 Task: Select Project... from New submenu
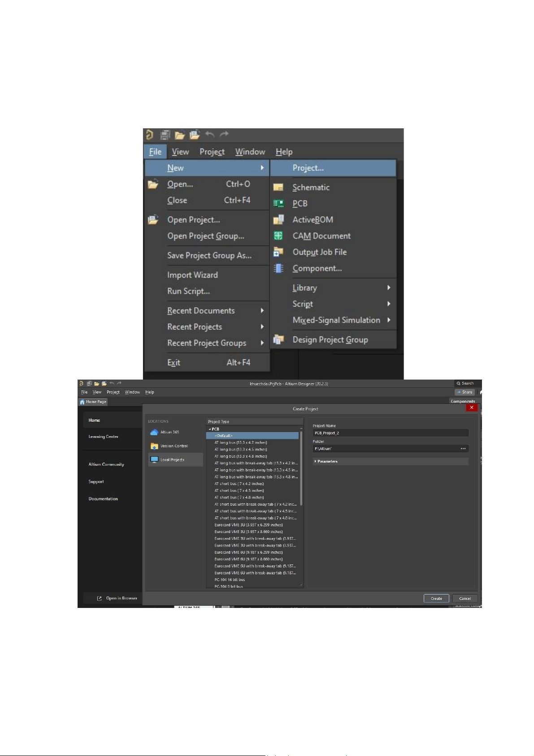(x=308, y=168)
